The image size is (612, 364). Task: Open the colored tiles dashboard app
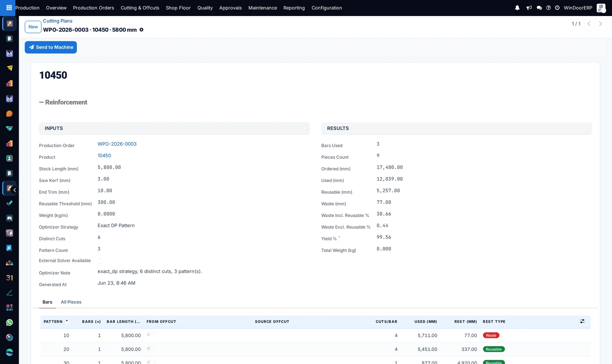click(x=10, y=308)
